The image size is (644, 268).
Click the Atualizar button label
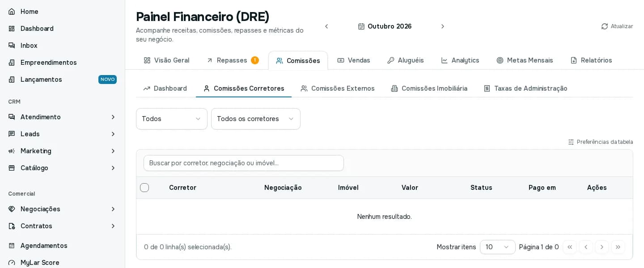tap(622, 26)
